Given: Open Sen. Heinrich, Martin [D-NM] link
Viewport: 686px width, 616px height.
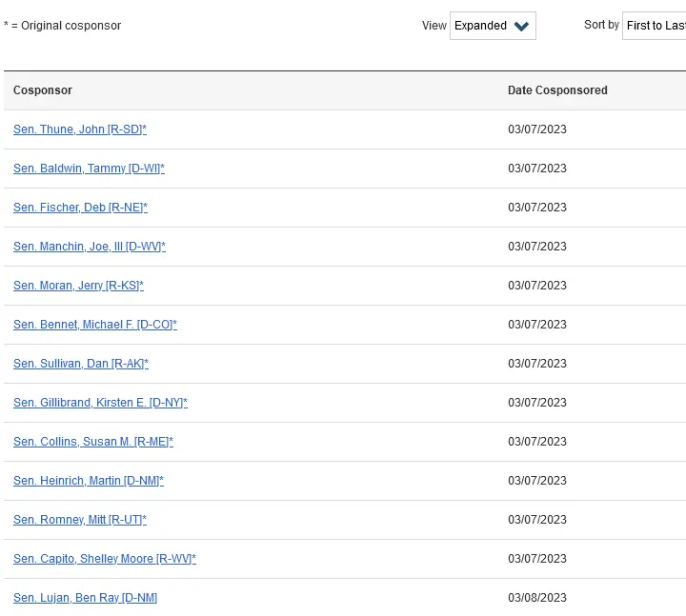Looking at the screenshot, I should [x=88, y=481].
